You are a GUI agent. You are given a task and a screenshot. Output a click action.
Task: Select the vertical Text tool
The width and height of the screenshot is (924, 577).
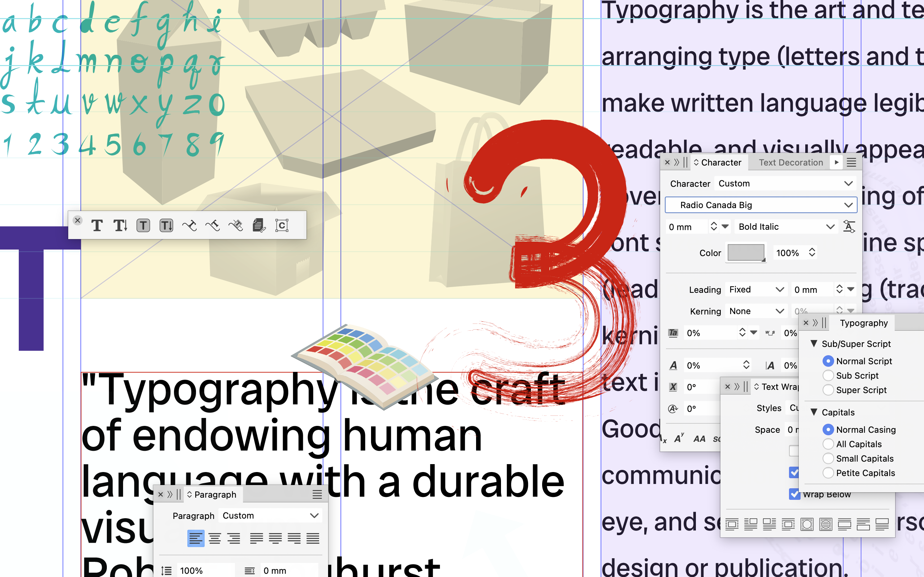pos(120,225)
